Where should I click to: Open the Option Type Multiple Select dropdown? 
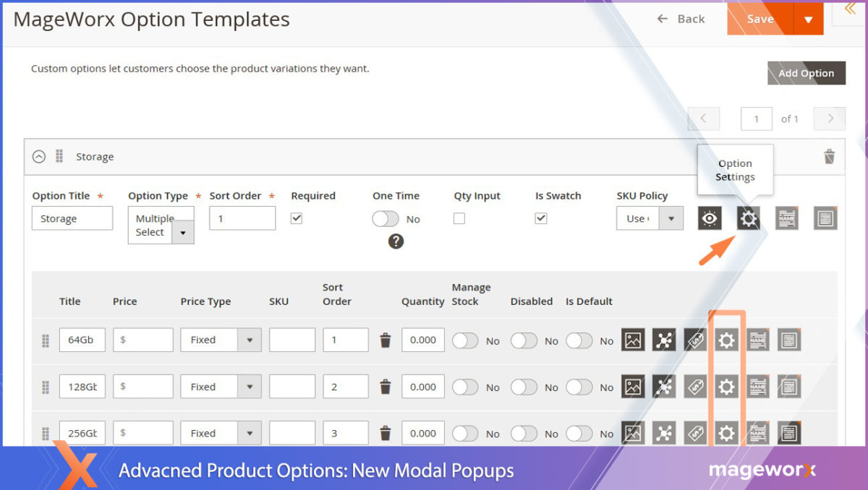click(161, 225)
